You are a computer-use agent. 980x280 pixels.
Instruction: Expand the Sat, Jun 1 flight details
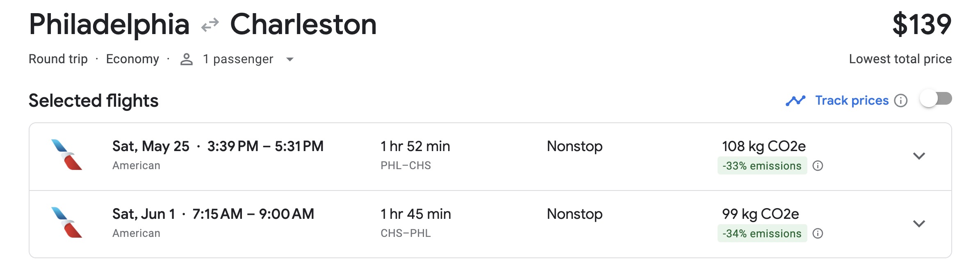click(919, 224)
